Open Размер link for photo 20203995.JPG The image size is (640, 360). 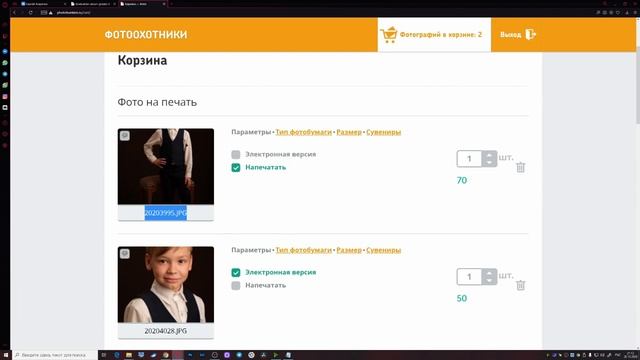[349, 132]
